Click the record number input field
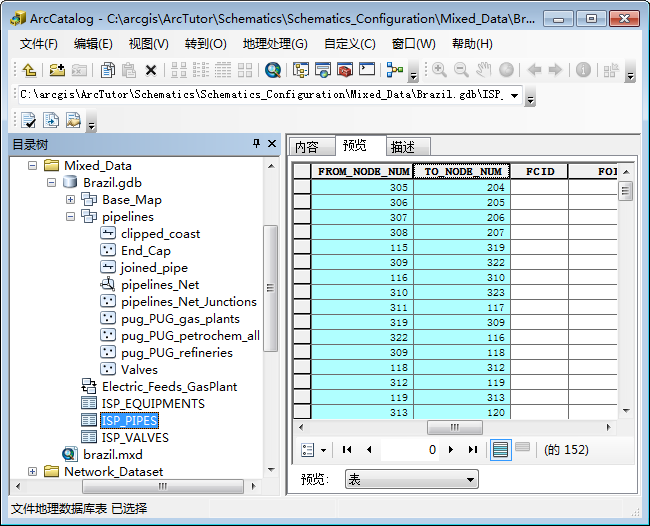This screenshot has width=650, height=526. tap(410, 450)
